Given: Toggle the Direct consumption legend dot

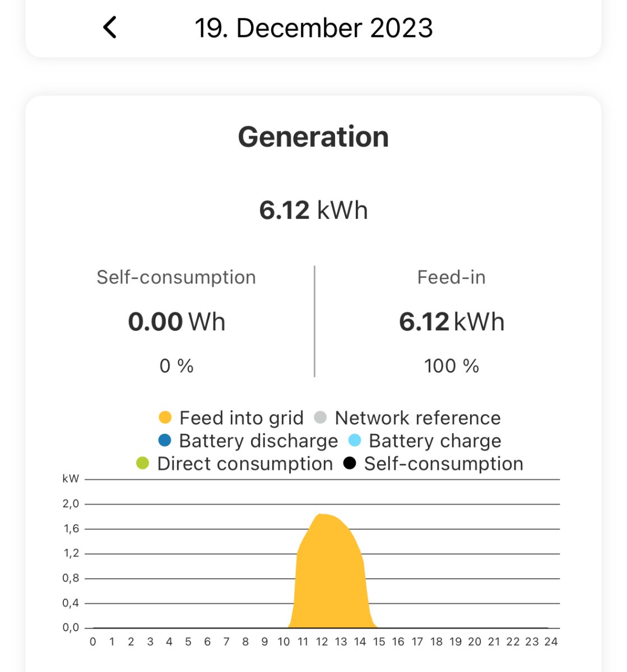Looking at the screenshot, I should tap(143, 464).
